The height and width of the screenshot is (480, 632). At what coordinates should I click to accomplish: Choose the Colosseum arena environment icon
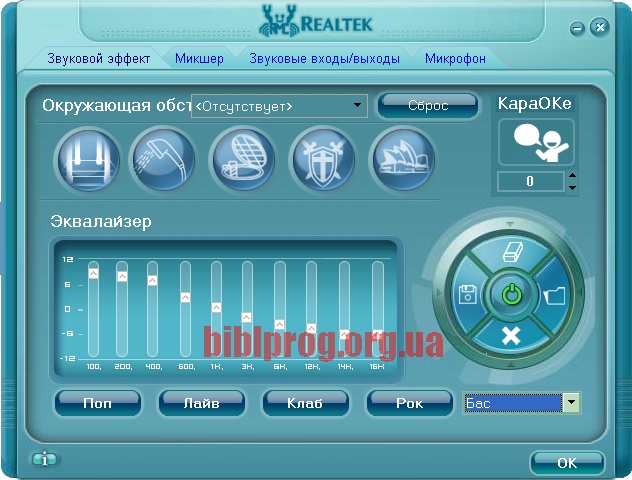tap(241, 158)
